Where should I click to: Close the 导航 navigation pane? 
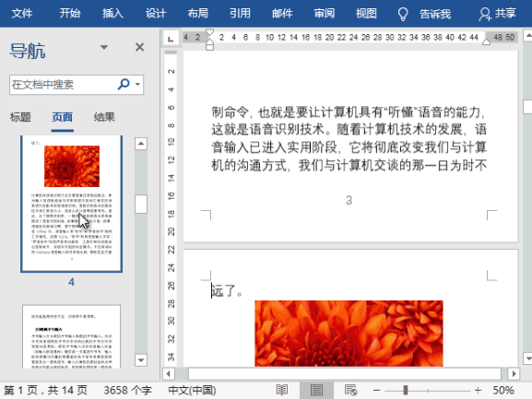(140, 47)
